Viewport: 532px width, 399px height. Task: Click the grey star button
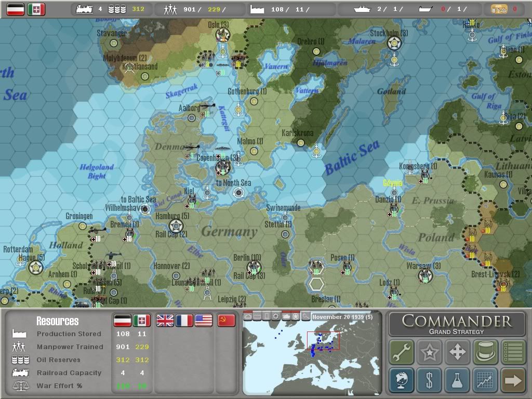coord(429,352)
